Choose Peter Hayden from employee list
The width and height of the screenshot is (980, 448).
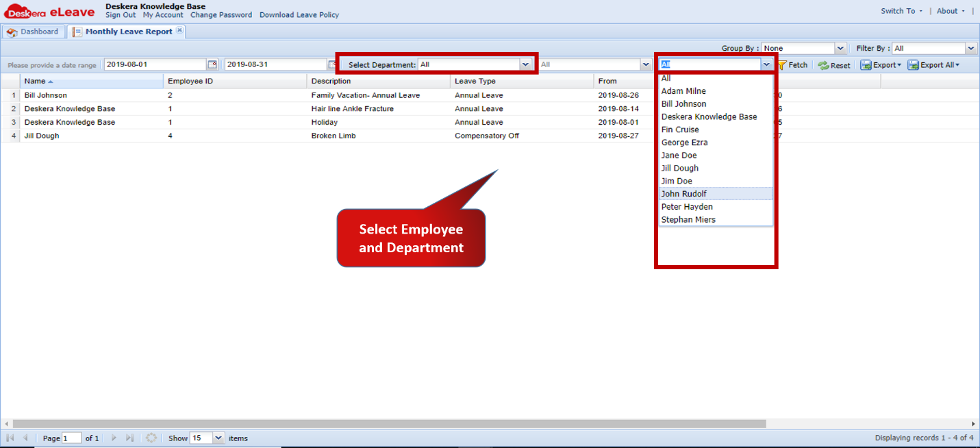(x=716, y=207)
